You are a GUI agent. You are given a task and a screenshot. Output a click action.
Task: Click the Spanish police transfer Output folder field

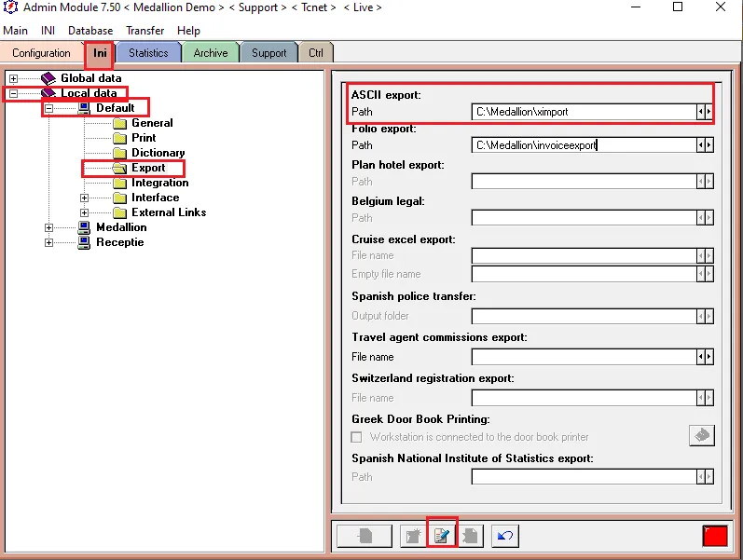pyautogui.click(x=584, y=316)
